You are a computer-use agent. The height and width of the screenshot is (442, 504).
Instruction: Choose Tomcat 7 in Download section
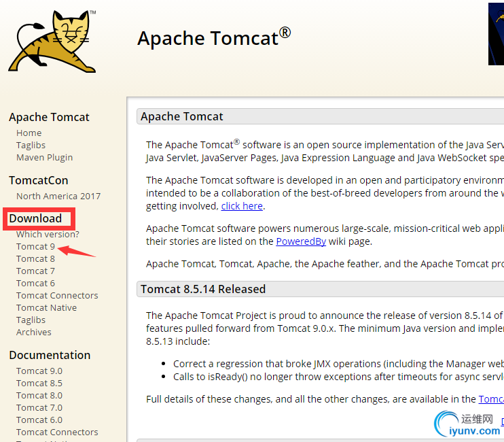click(35, 271)
